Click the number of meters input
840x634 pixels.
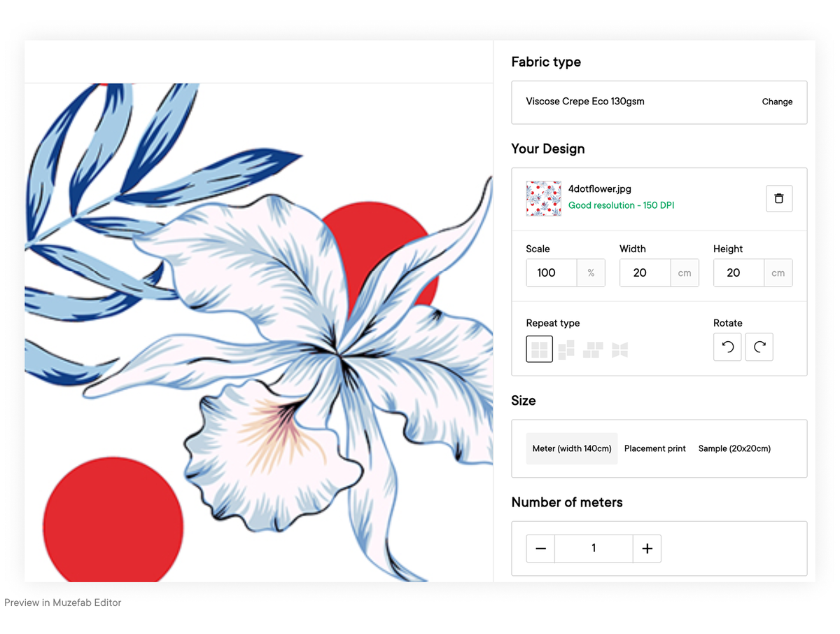[594, 549]
